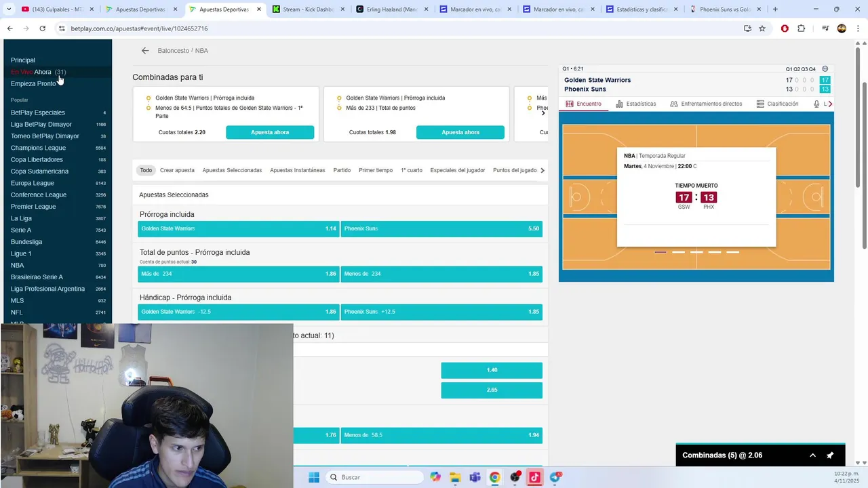Open the browser extensions puzzle icon
The height and width of the screenshot is (488, 868).
[801, 28]
